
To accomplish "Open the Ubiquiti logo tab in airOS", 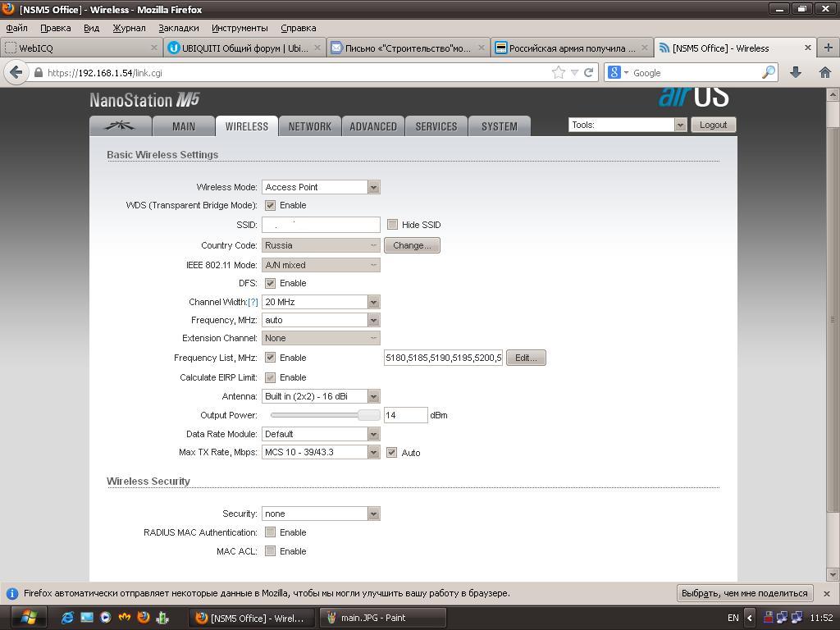I will pyautogui.click(x=120, y=126).
